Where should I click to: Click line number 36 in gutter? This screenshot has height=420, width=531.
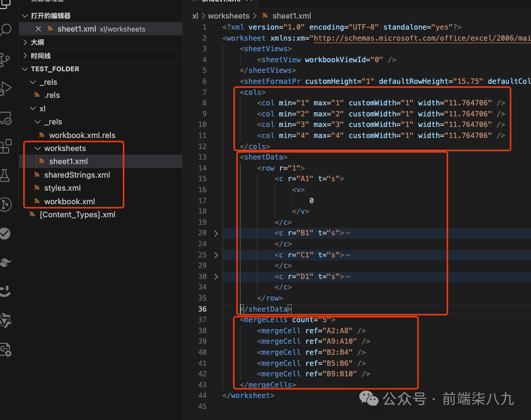202,309
